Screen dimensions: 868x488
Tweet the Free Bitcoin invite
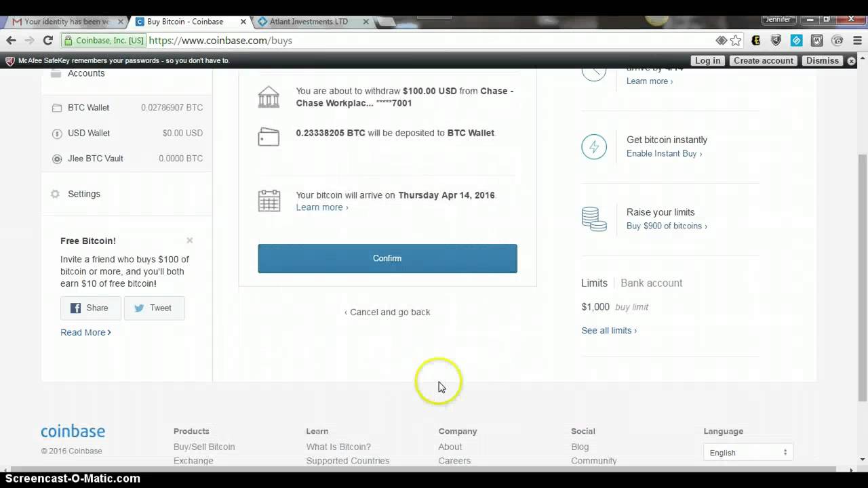[154, 308]
